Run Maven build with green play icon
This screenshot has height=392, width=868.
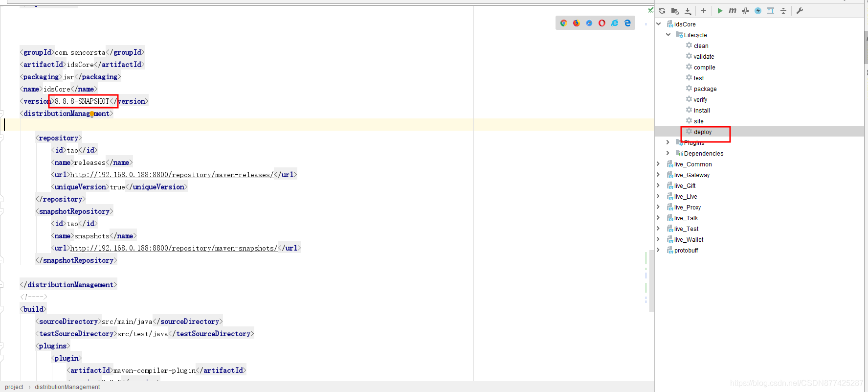coord(720,11)
